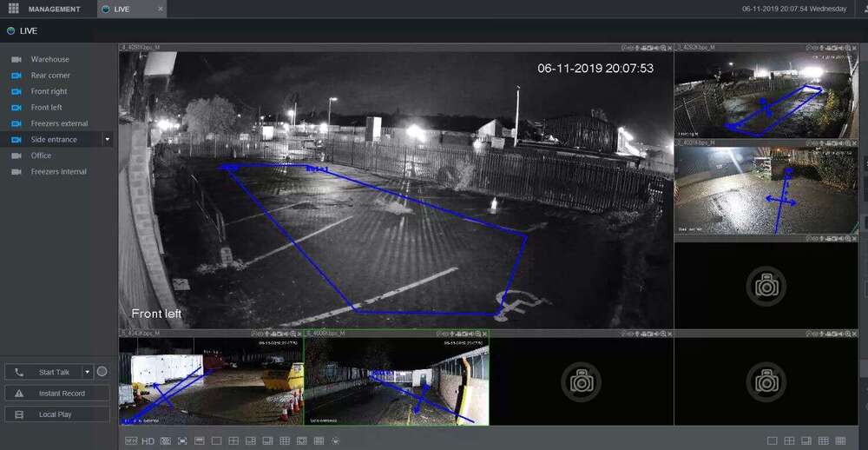Screen dimensions: 868x450
Task: Switch to the MANAGEMENT tab
Action: 54,10
